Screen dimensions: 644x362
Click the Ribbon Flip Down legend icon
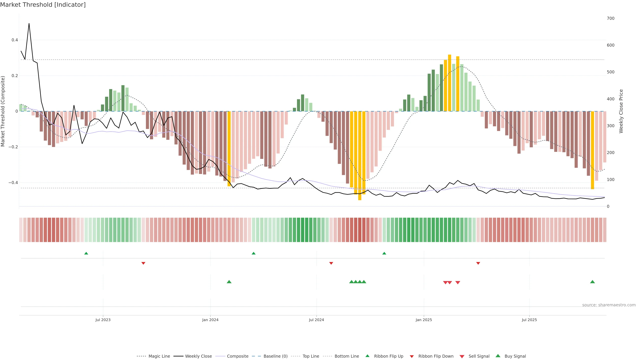pyautogui.click(x=412, y=356)
